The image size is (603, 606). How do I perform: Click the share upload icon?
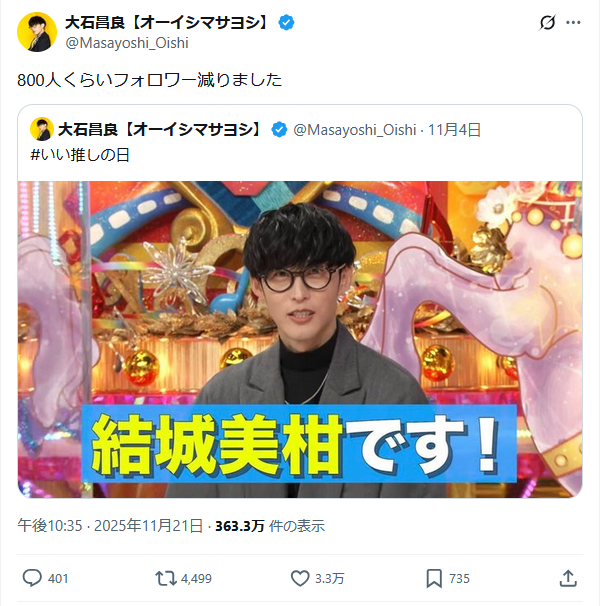(568, 578)
